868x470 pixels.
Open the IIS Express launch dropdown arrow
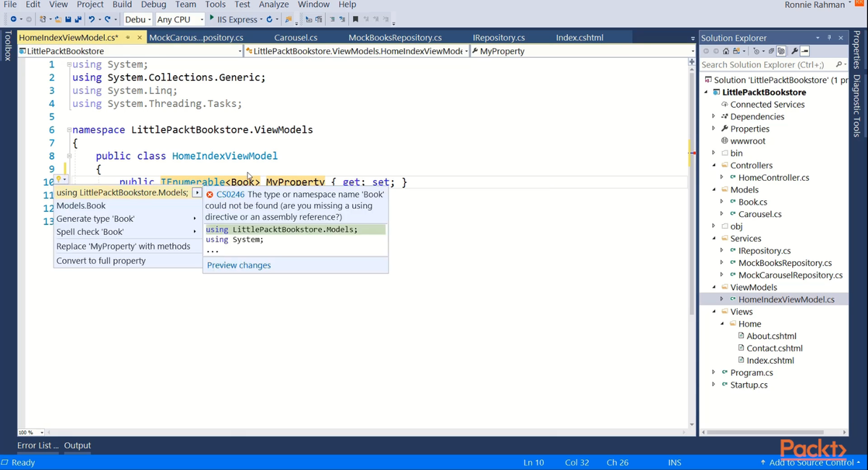point(261,20)
